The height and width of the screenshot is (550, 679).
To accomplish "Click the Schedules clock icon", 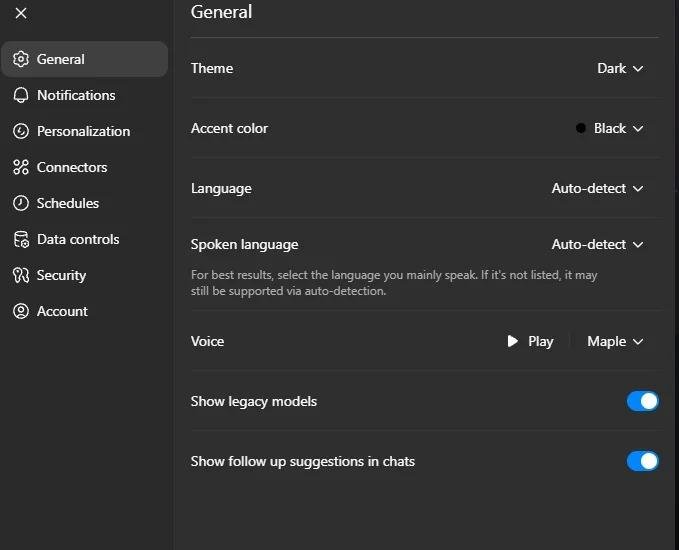I will click(x=21, y=203).
